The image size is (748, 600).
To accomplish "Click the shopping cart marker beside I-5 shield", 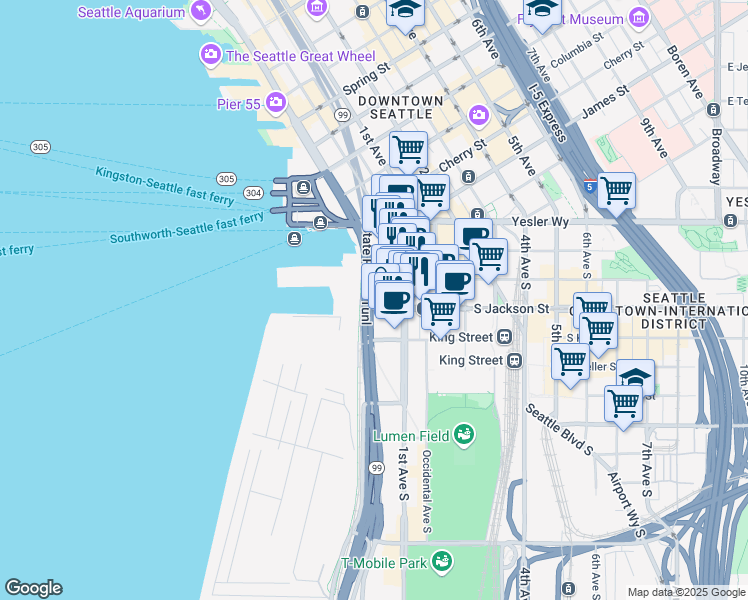I will click(x=616, y=188).
